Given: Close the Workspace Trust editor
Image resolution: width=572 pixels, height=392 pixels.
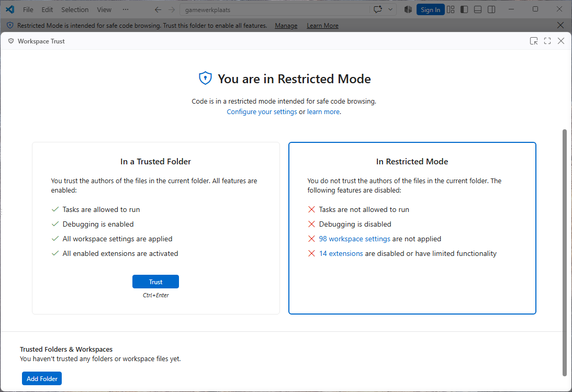Looking at the screenshot, I should coord(561,41).
